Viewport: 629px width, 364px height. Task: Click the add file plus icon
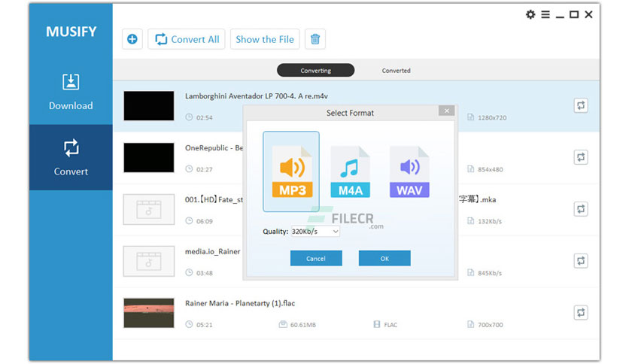132,39
